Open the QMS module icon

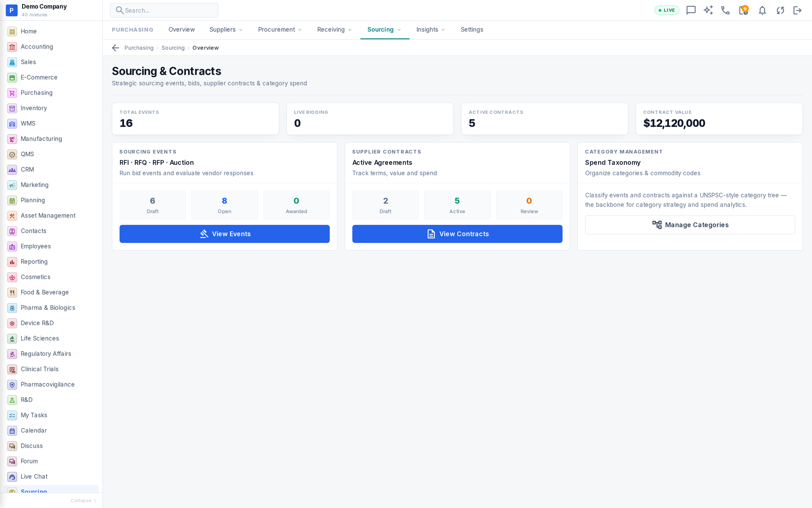(x=12, y=154)
